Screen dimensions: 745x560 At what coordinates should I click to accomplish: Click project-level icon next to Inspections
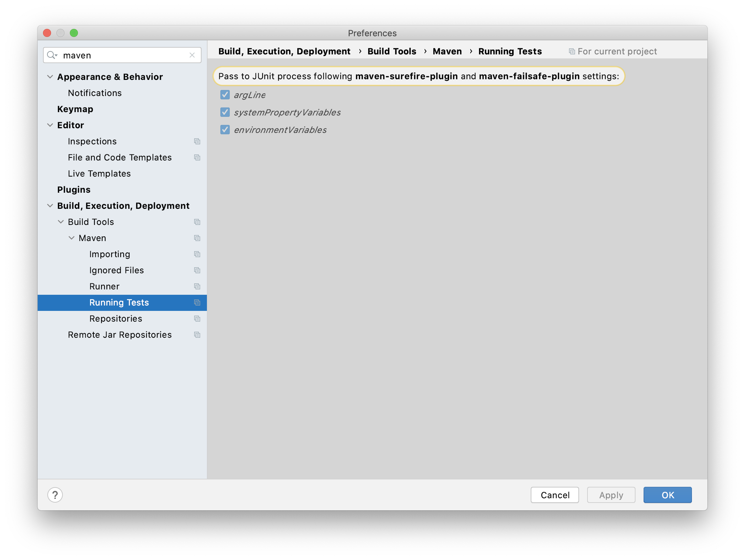point(197,141)
